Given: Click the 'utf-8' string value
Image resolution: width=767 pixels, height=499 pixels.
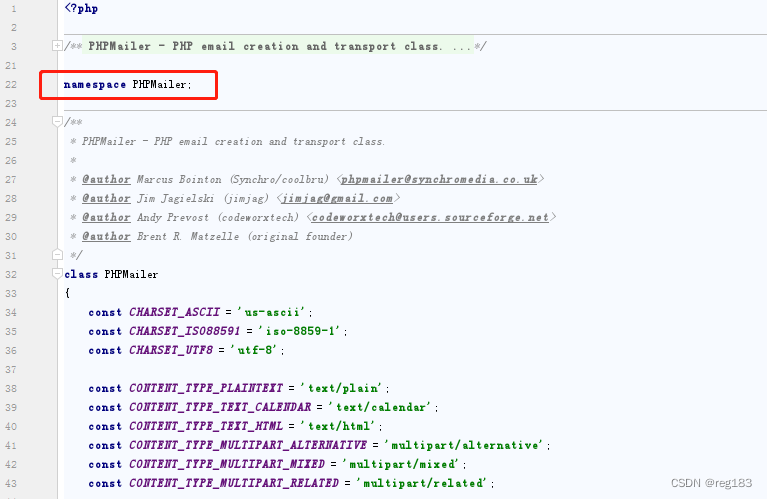Looking at the screenshot, I should pos(256,350).
